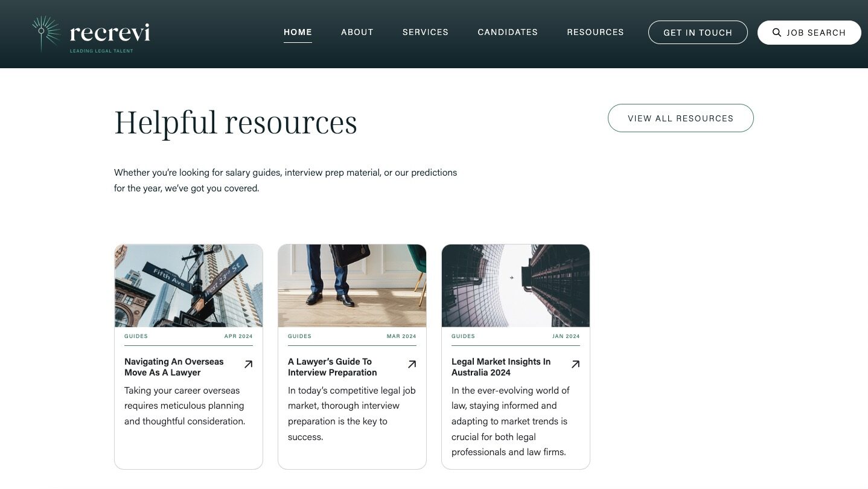This screenshot has width=868, height=489.
Task: Open Legal Market Insights In Australia 2024
Action: [500, 367]
